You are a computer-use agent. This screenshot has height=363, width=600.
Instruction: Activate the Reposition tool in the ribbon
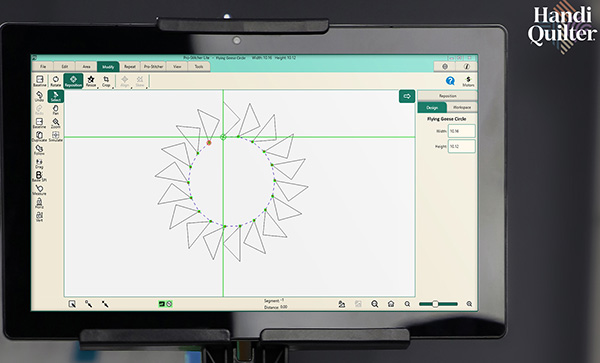(x=73, y=81)
